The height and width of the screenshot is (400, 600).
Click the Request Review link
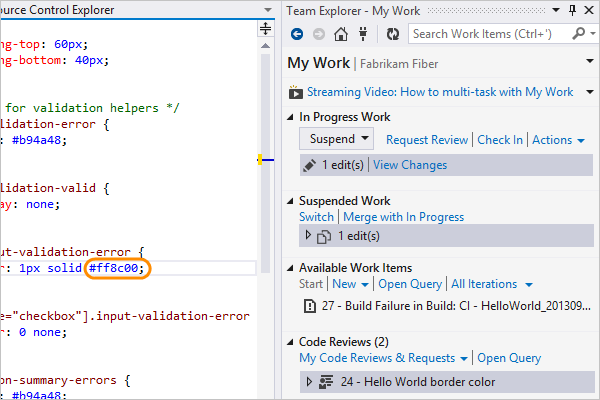pyautogui.click(x=427, y=140)
